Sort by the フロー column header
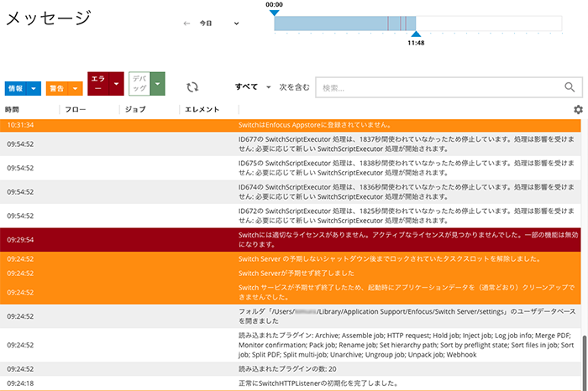Screen dimensions: 588x391 coord(75,109)
